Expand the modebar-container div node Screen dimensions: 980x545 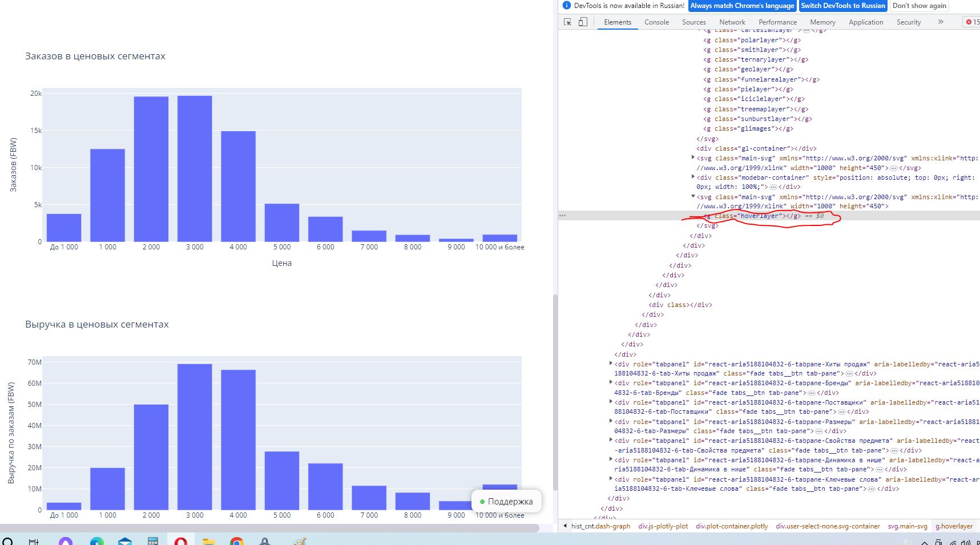click(x=693, y=177)
